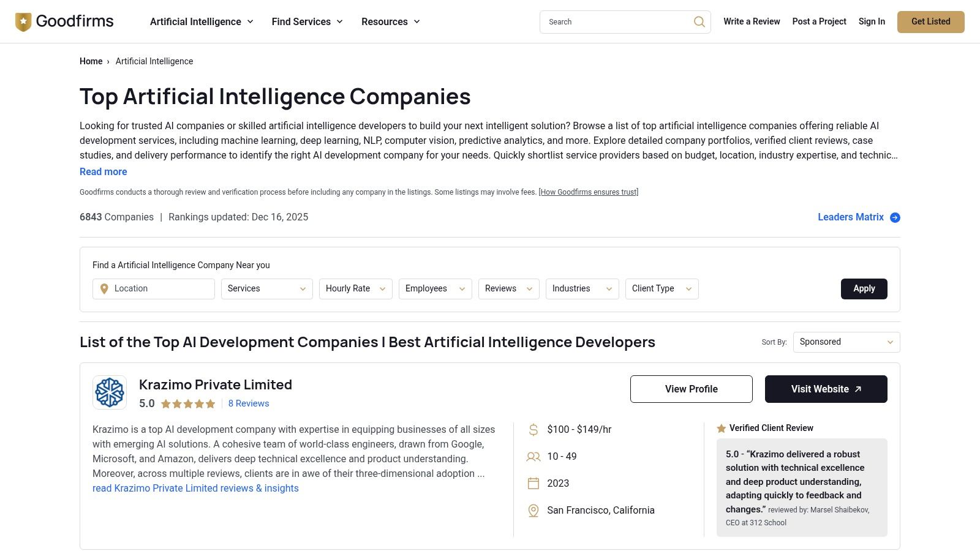Image resolution: width=980 pixels, height=551 pixels.
Task: Click the founding year calendar icon
Action: (x=532, y=483)
